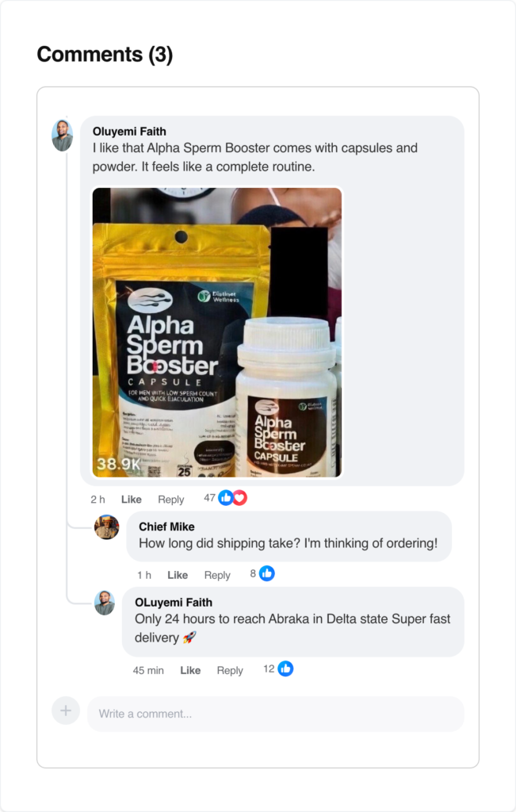Click inside the Write a comment field
The width and height of the screenshot is (516, 812).
click(x=275, y=714)
